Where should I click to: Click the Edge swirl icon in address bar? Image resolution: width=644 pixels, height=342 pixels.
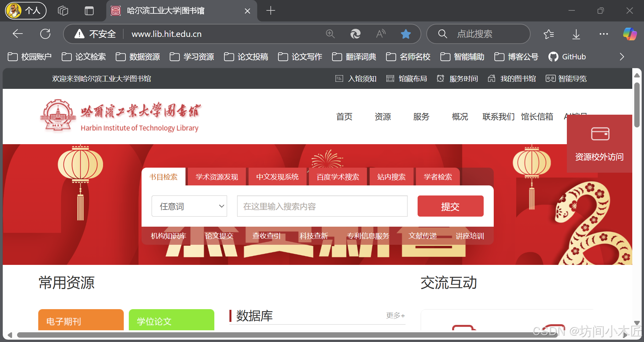(x=355, y=34)
